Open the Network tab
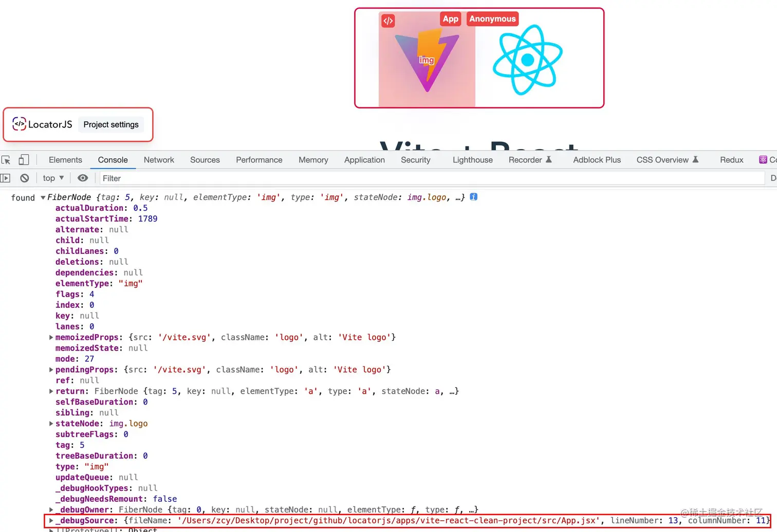 159,160
